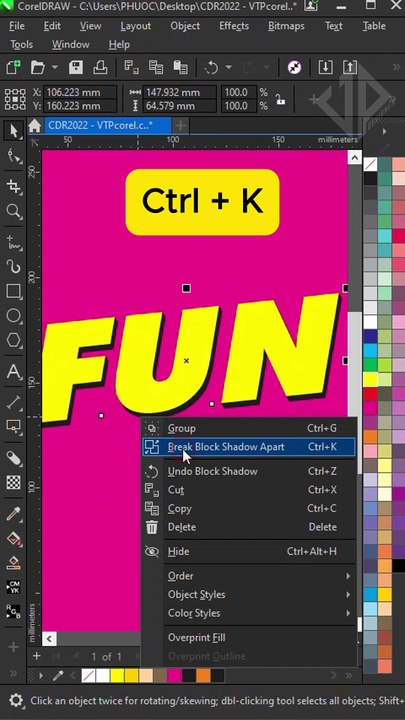Select the Shape edit tool
405x720 pixels.
coord(14,156)
